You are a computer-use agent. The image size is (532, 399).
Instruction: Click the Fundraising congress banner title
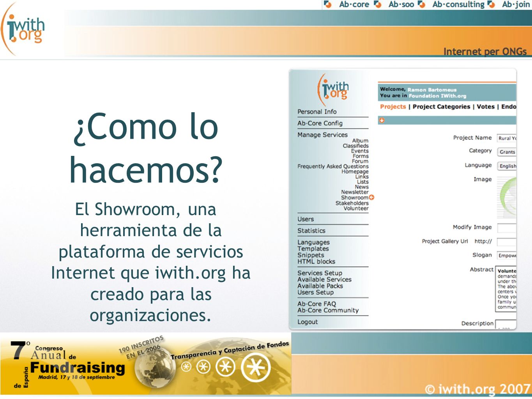tap(78, 367)
